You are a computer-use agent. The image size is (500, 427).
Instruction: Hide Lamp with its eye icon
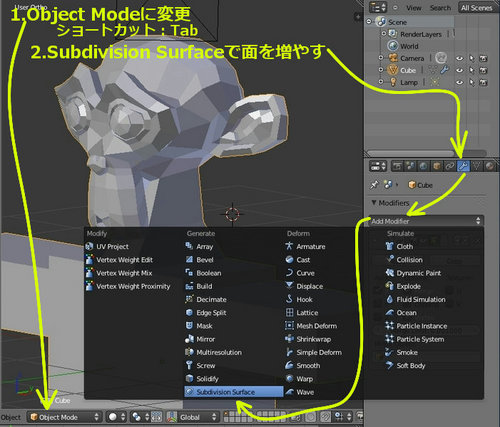click(x=460, y=82)
